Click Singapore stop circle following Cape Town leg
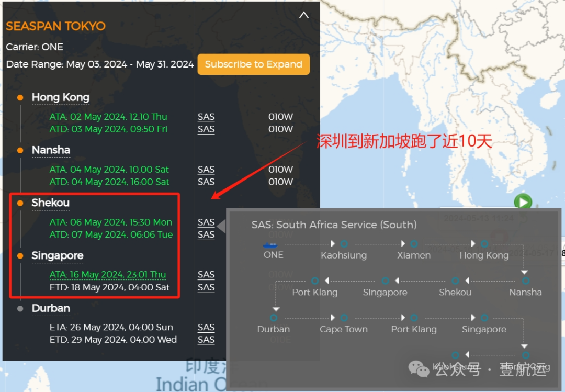This screenshot has height=392, width=565. coord(484,318)
